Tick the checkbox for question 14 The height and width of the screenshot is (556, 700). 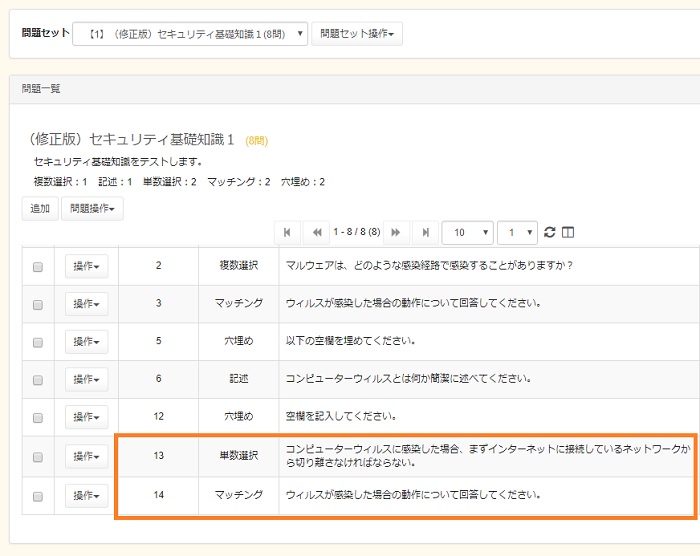(38, 496)
